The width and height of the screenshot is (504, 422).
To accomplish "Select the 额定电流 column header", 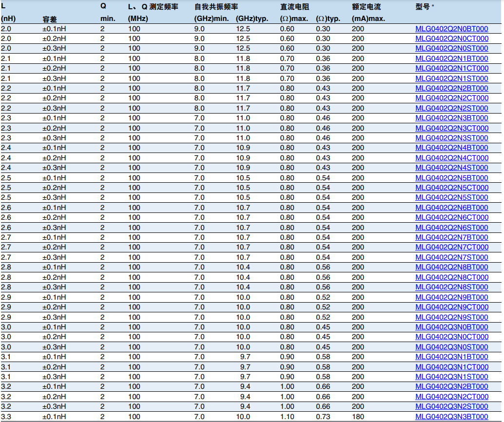I will 367,7.
